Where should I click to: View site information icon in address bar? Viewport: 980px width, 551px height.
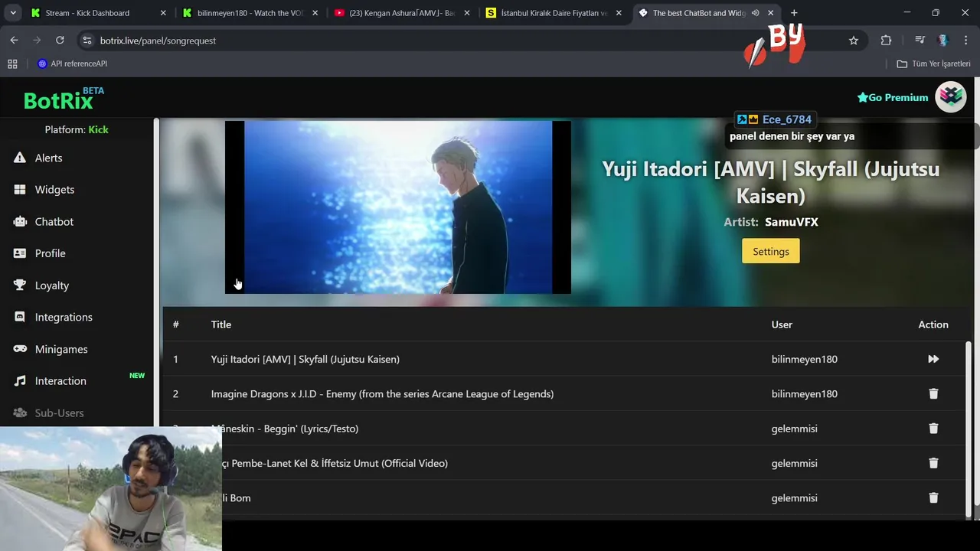point(87,41)
